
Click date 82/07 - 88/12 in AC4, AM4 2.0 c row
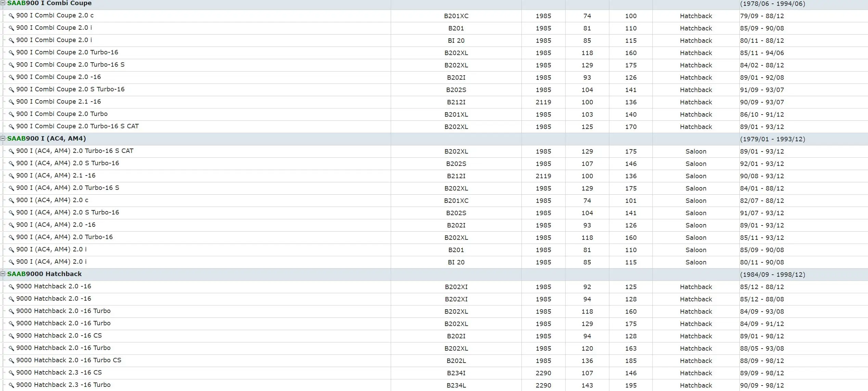click(762, 201)
